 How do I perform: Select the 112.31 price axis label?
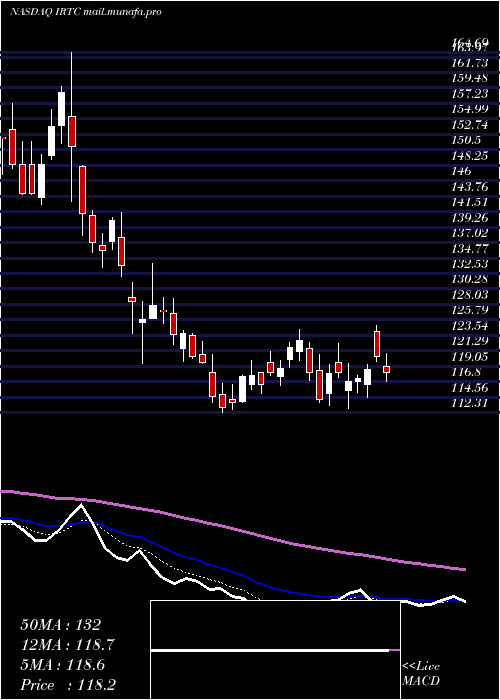(470, 403)
